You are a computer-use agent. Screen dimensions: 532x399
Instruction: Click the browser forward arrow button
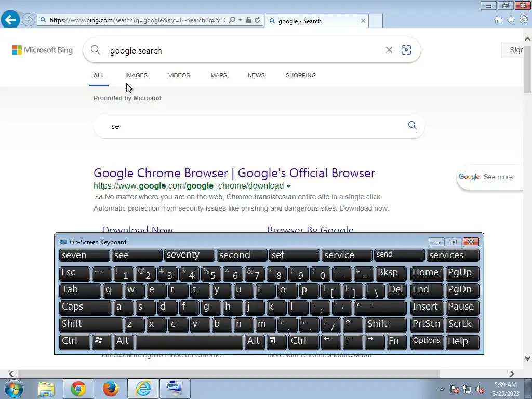[29, 20]
